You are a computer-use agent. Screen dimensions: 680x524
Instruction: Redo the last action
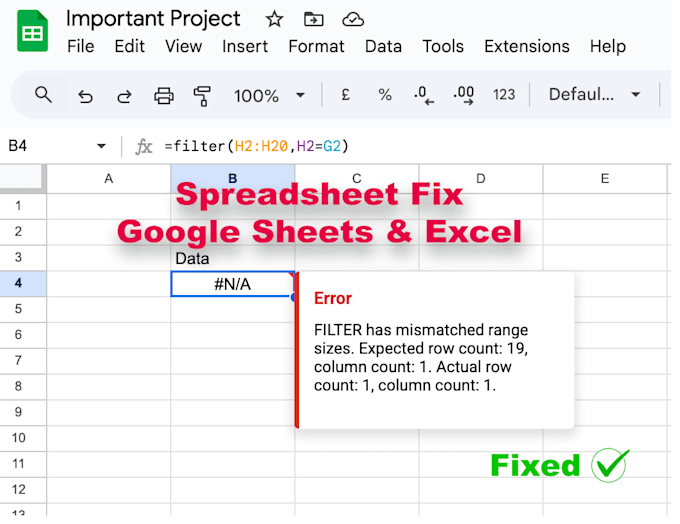[124, 96]
